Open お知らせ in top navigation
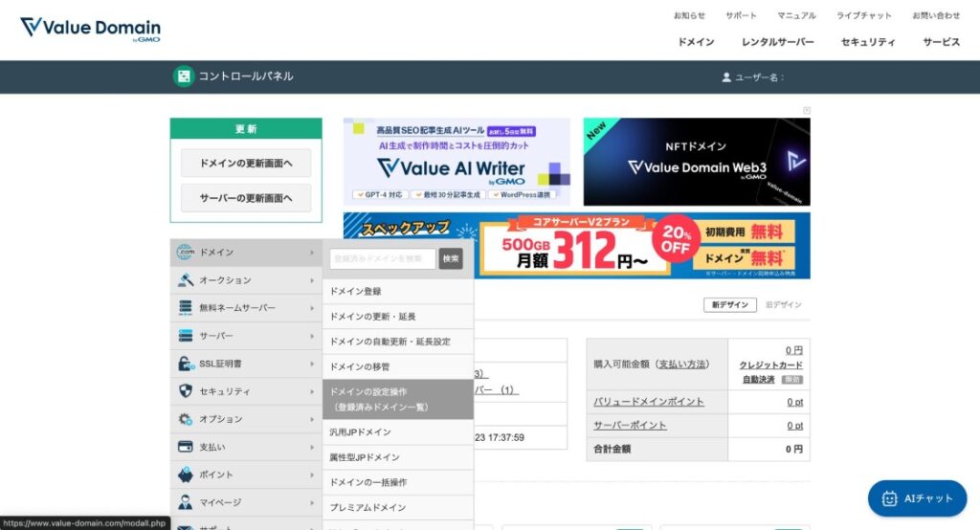Viewport: 980px width, 530px height. (x=689, y=15)
